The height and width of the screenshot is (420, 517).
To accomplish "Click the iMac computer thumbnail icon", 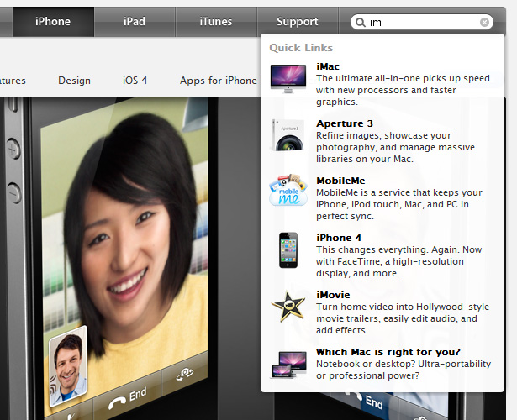I will (288, 79).
